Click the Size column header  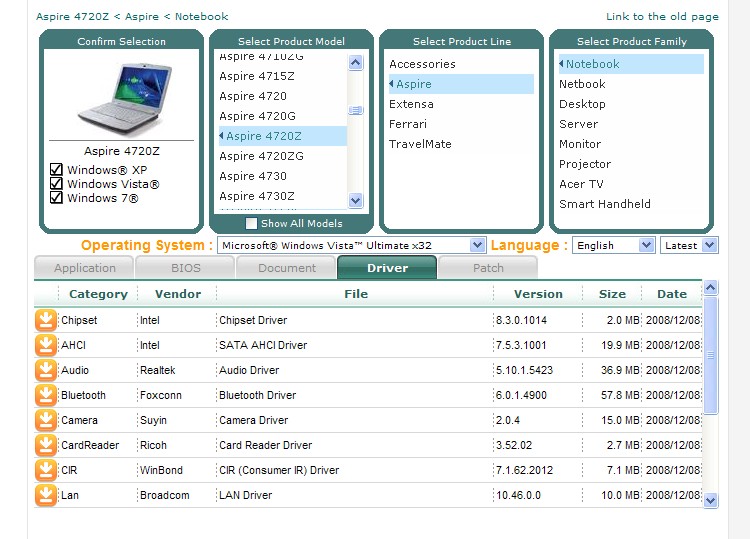[x=612, y=294]
